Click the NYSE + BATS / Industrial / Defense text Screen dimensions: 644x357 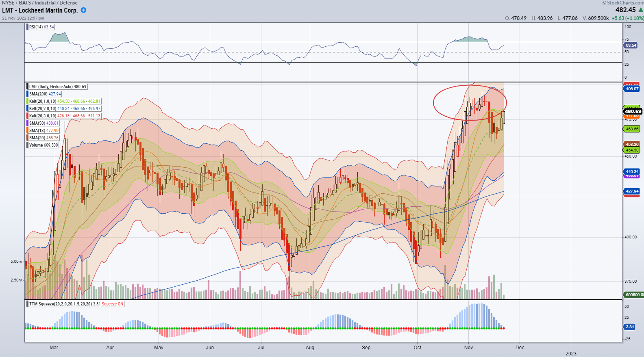(40, 3)
